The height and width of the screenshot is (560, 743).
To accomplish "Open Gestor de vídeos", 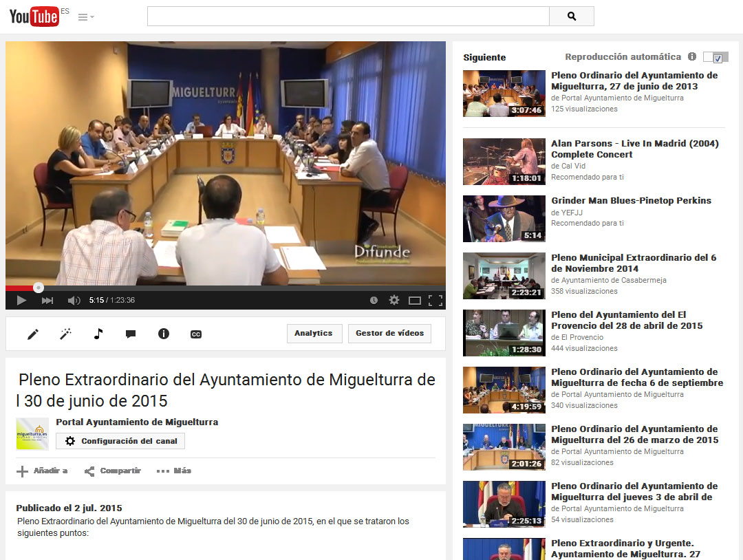I will click(390, 333).
